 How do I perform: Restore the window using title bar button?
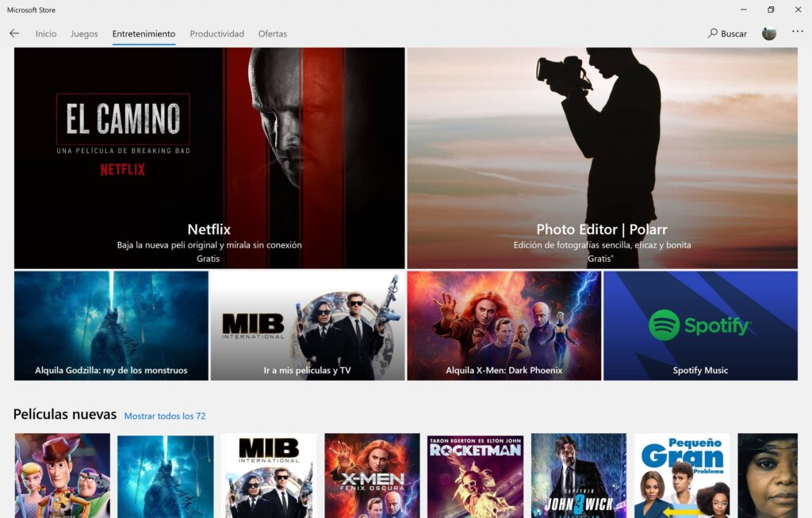click(x=770, y=10)
